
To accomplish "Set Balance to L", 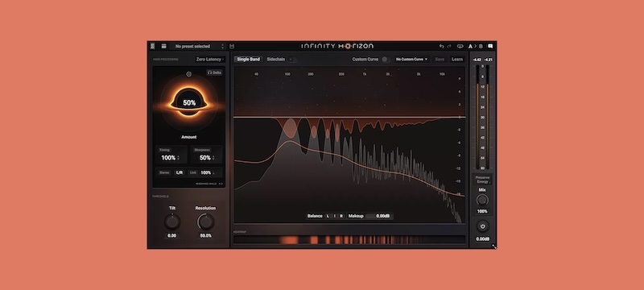I will (328, 216).
